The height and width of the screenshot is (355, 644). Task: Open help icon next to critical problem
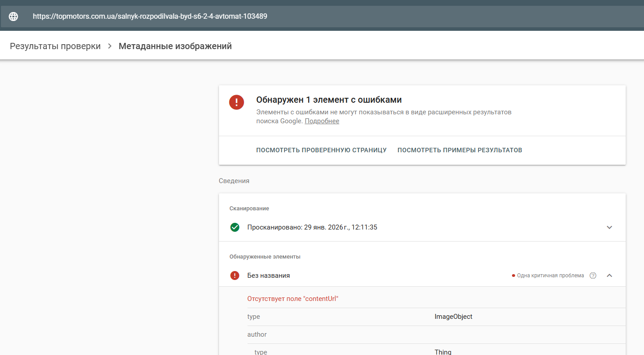coord(593,276)
